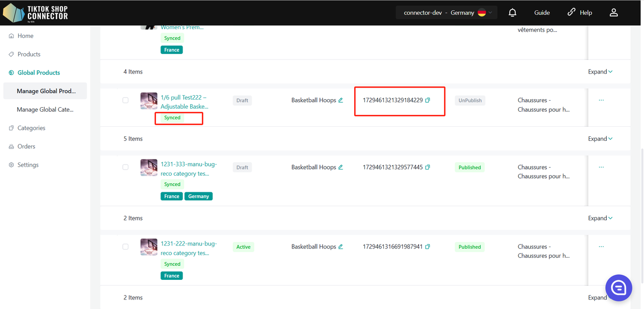Check the 1231-222-manu-bug product row
Viewport: 644px width, 309px height.
pyautogui.click(x=125, y=247)
